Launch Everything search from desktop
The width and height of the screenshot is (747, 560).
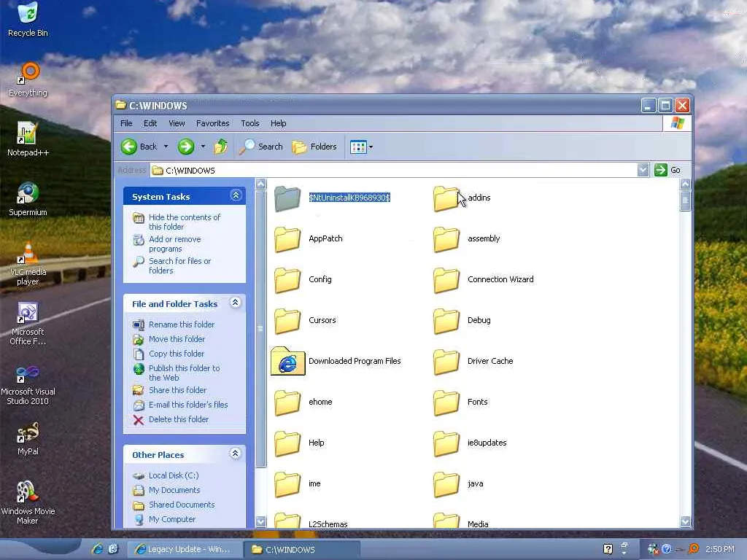(x=28, y=79)
